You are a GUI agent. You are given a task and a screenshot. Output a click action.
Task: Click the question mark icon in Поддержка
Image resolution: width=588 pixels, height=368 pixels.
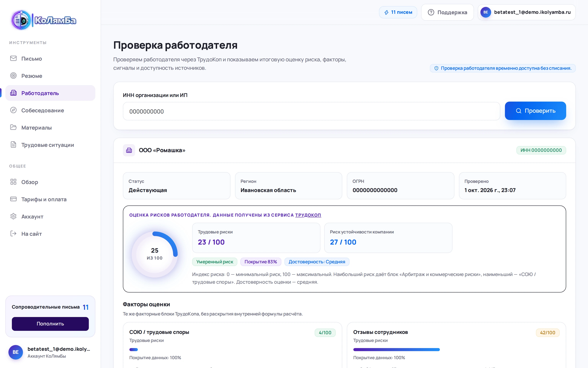pyautogui.click(x=431, y=12)
